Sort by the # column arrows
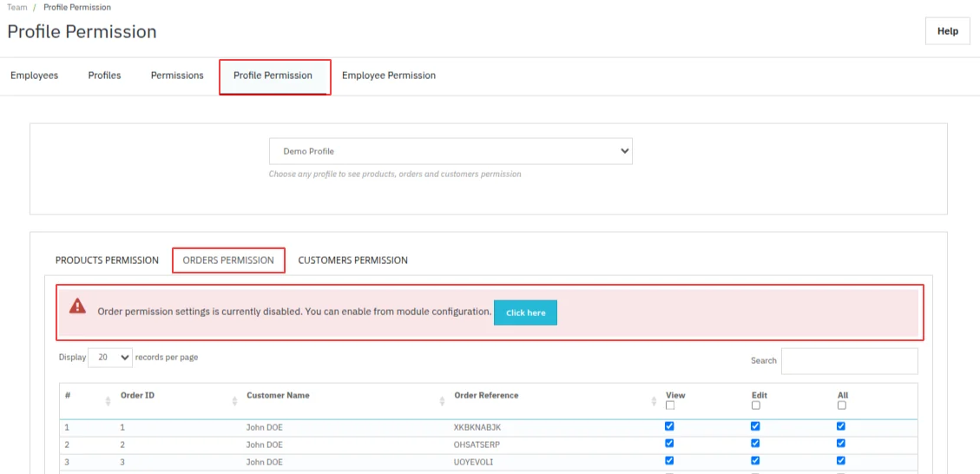Screen dimensions: 980x474 coord(108,400)
